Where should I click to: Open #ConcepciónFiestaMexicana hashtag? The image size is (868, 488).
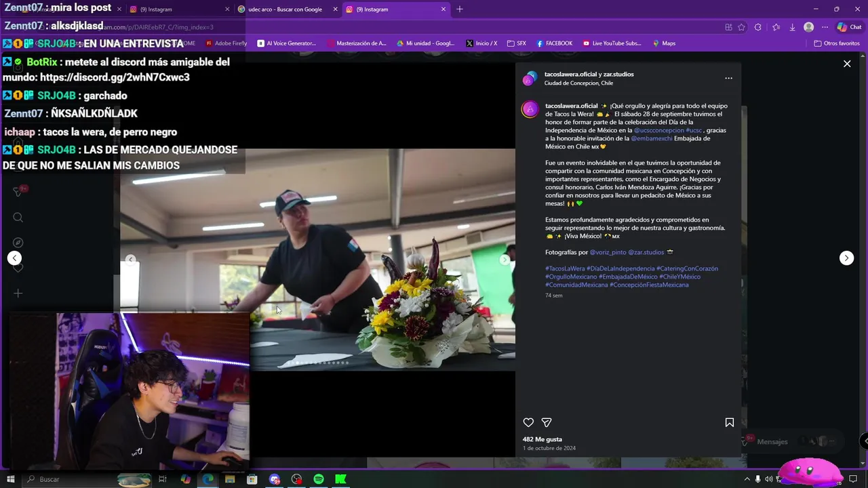click(x=649, y=285)
